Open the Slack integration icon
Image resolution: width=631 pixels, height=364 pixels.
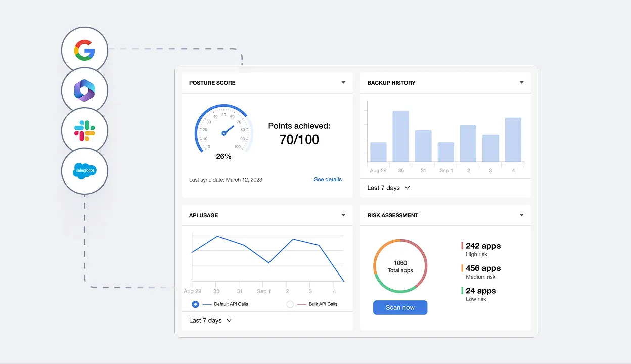pyautogui.click(x=84, y=130)
